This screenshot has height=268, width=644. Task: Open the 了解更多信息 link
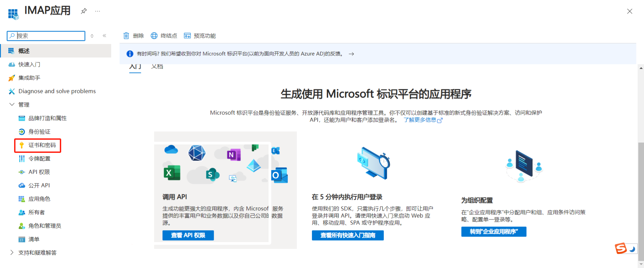tap(423, 120)
